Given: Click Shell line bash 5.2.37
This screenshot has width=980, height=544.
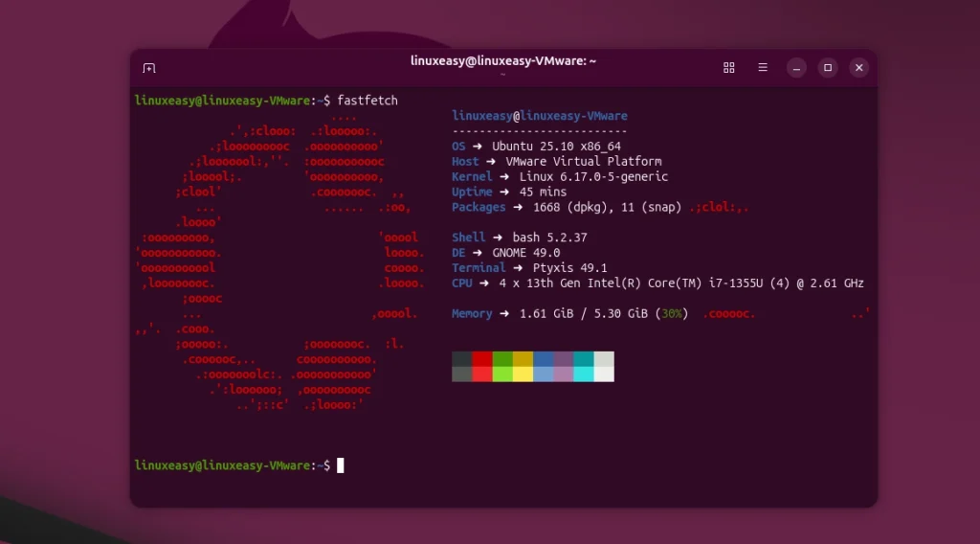Looking at the screenshot, I should [520, 238].
